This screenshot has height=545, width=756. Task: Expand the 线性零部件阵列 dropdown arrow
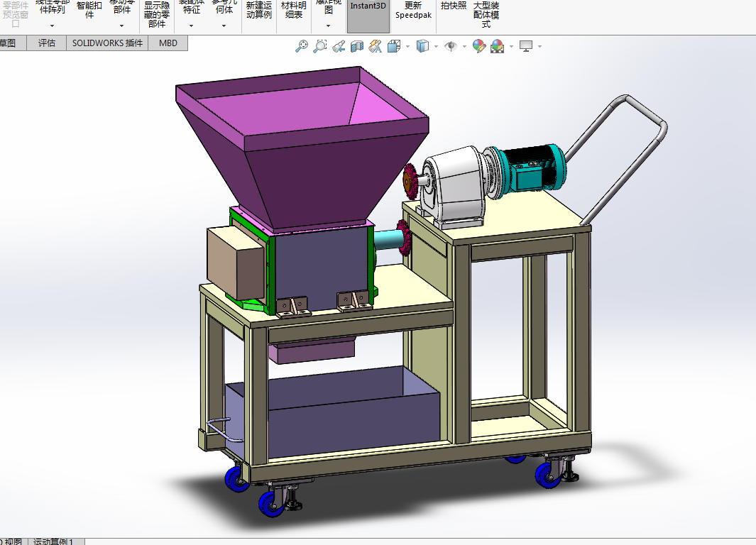52,26
